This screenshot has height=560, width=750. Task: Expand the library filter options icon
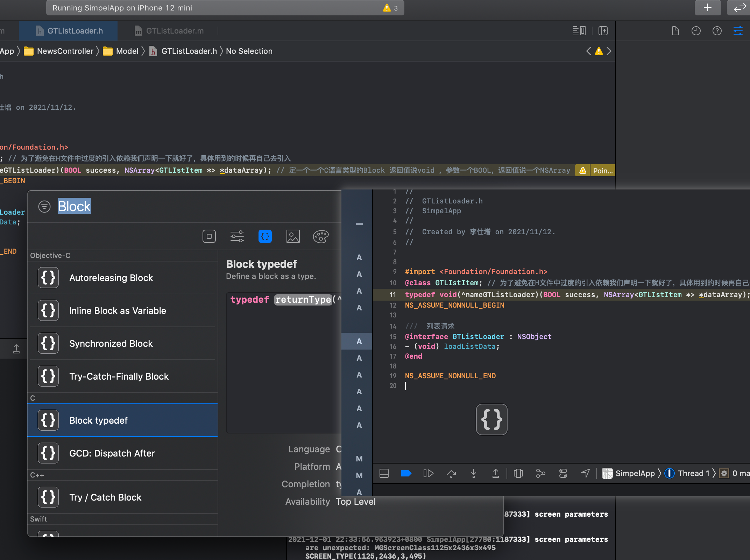pyautogui.click(x=44, y=207)
